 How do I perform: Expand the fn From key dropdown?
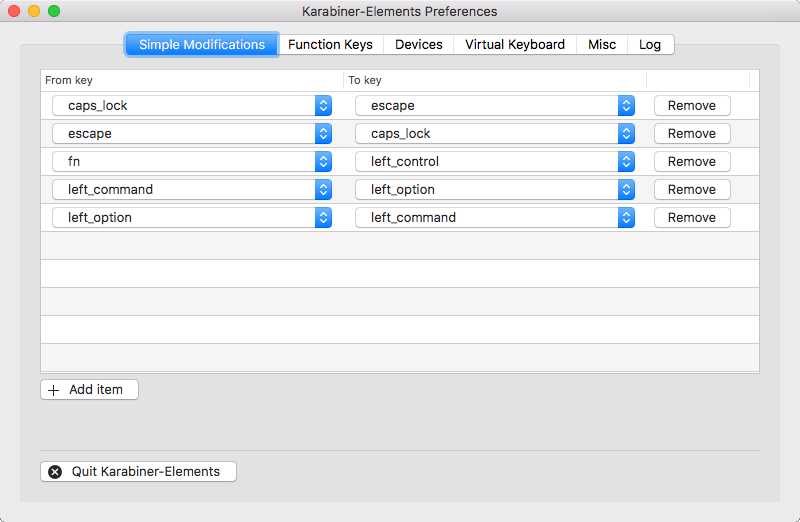click(x=192, y=162)
